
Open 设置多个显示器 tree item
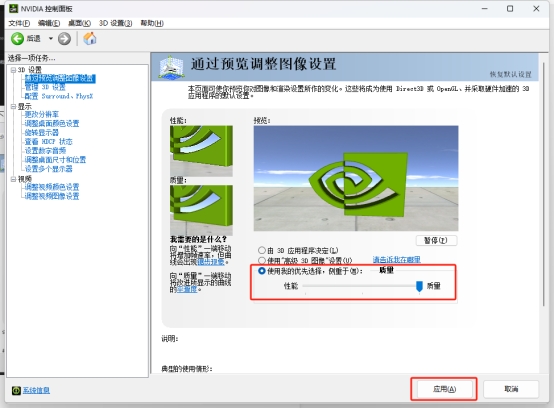tap(48, 169)
